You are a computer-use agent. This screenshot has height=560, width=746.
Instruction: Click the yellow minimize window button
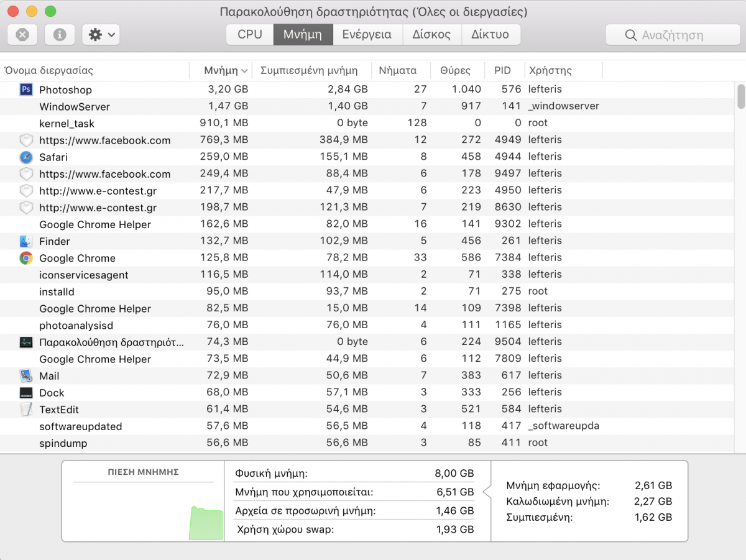32,11
